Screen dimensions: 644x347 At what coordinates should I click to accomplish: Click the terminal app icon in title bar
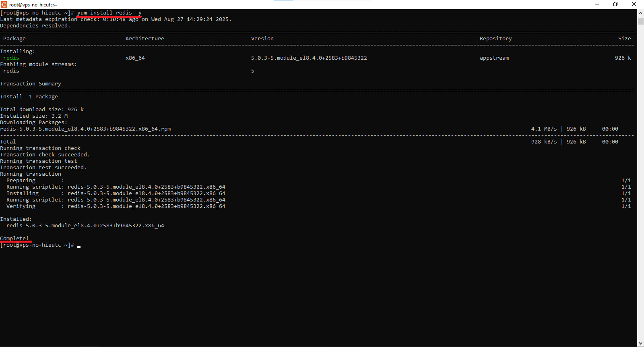pyautogui.click(x=4, y=4)
